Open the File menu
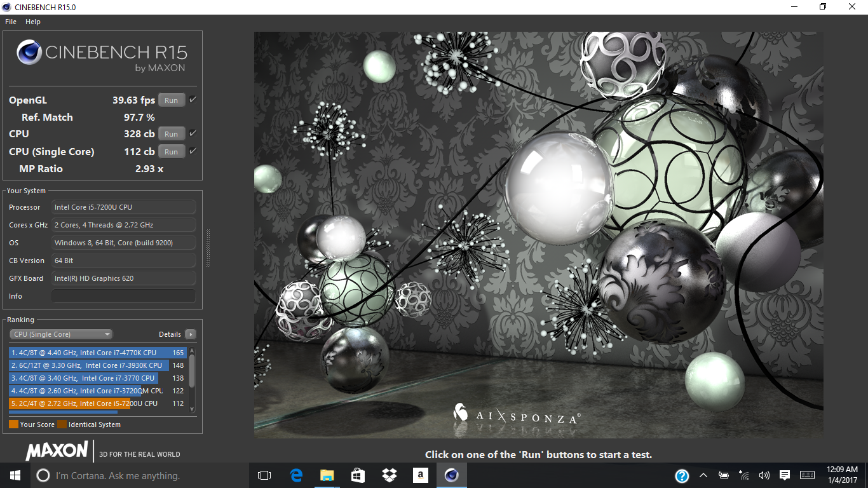This screenshot has width=868, height=488. tap(11, 22)
